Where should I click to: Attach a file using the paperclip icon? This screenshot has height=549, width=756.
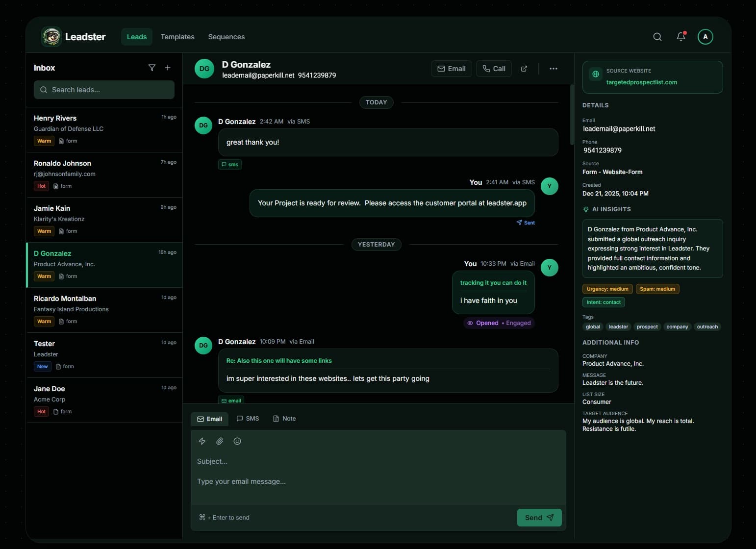220,441
